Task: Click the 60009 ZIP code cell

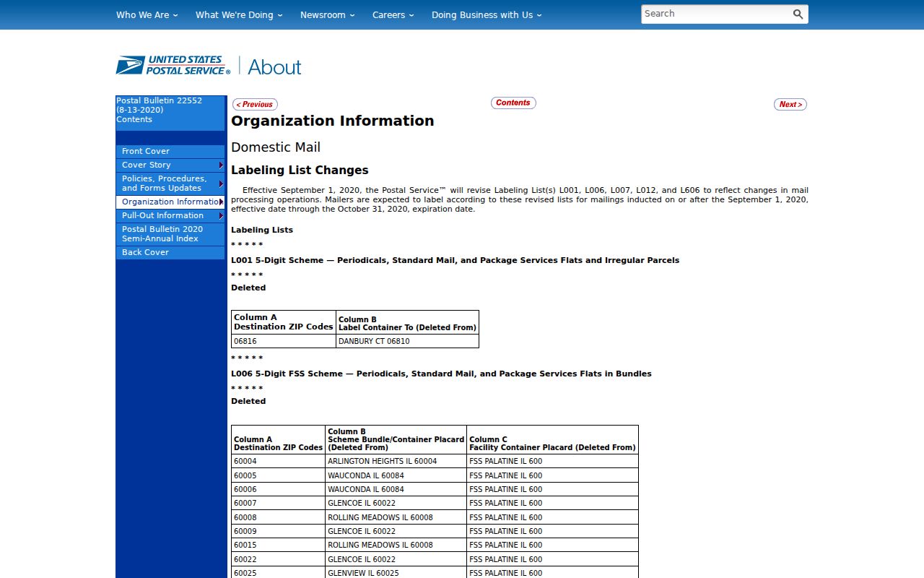Action: coord(278,531)
